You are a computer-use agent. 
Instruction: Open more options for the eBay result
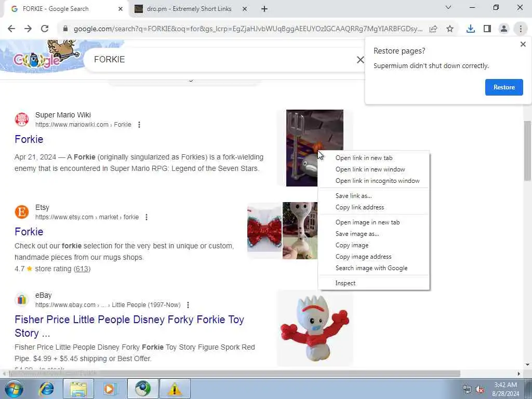pyautogui.click(x=188, y=305)
